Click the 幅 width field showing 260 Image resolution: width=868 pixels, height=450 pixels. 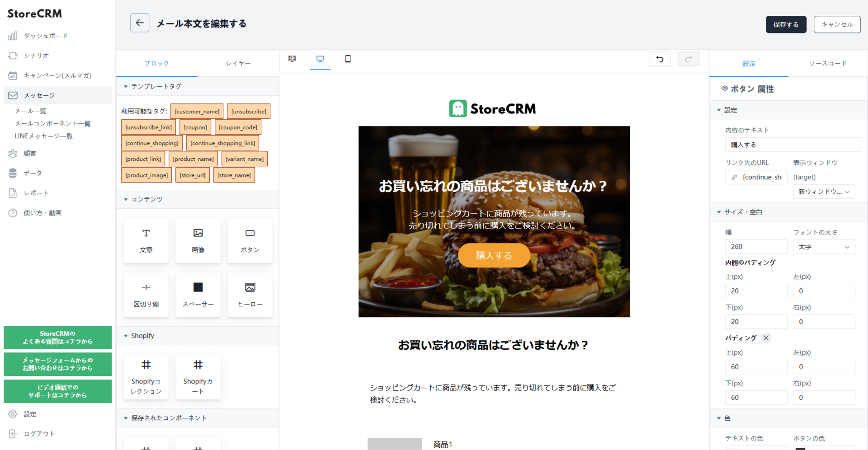click(x=756, y=247)
